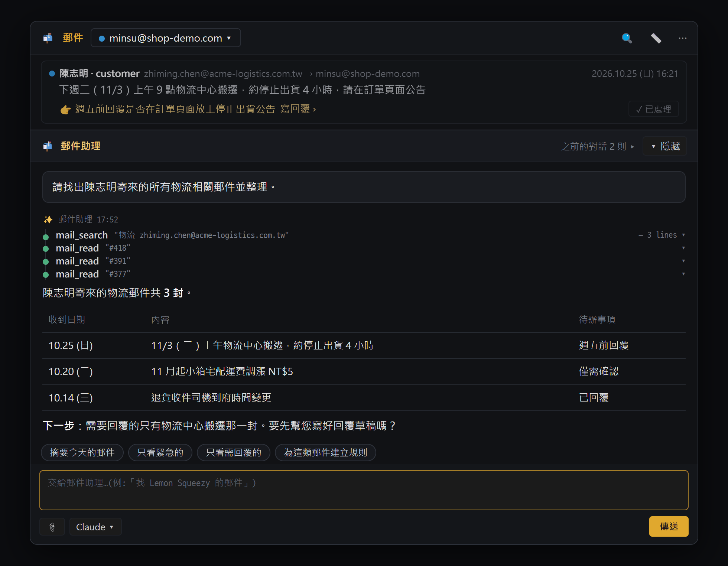The image size is (728, 566).
Task: Click the 退貨收件司機到府時間變更 row text
Action: click(x=211, y=398)
